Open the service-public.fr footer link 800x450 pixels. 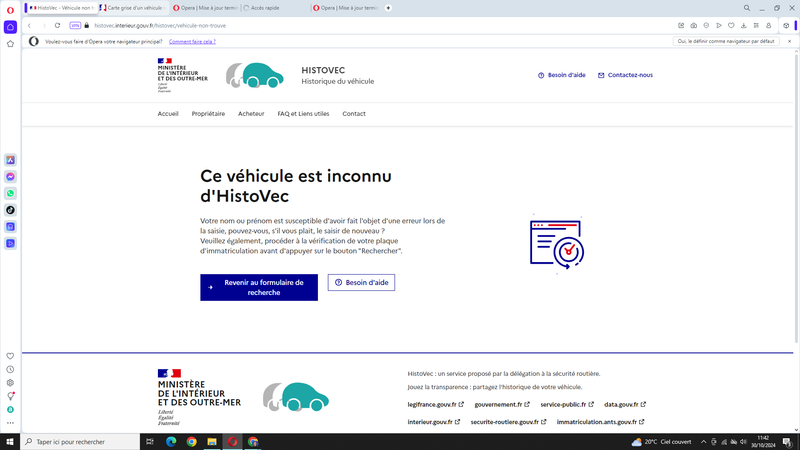(567, 405)
